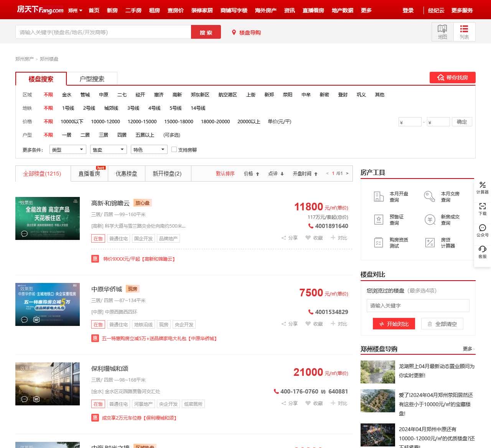491x448 pixels.
Task: Open 新房成交查询 yen icon
Action: tap(430, 220)
